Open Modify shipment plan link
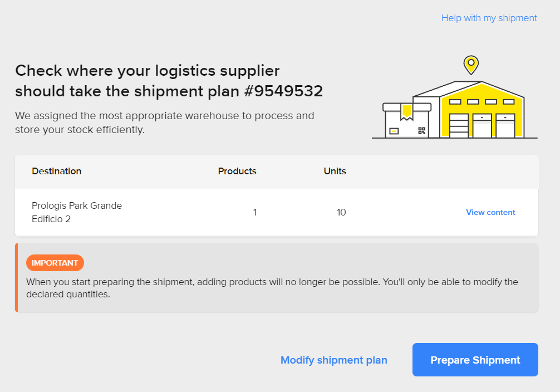This screenshot has width=560, height=392. click(x=333, y=360)
